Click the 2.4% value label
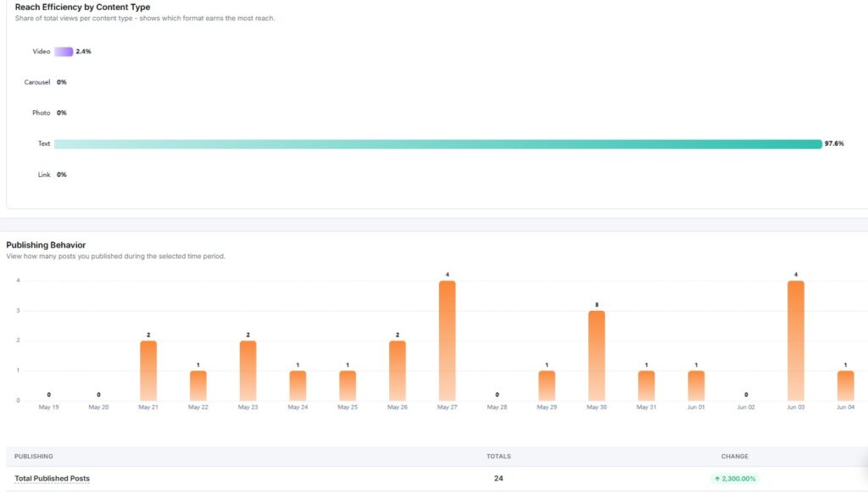The width and height of the screenshot is (868, 494). [84, 52]
